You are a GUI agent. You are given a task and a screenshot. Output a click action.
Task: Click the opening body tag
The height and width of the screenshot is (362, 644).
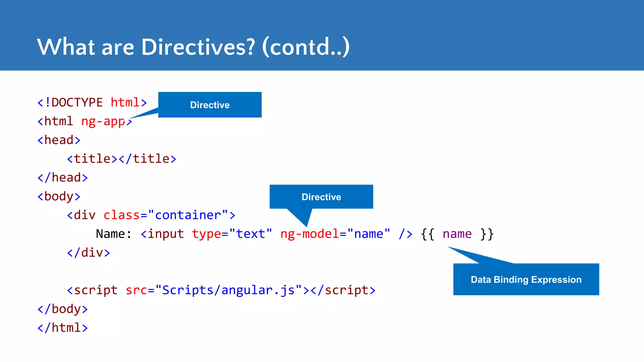pos(59,196)
